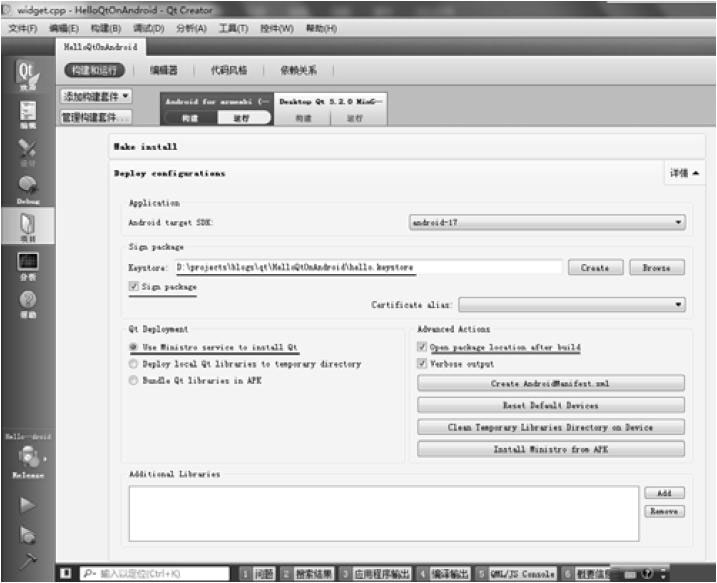717x583 pixels.
Task: Click the Make install step header
Action: tap(407, 146)
